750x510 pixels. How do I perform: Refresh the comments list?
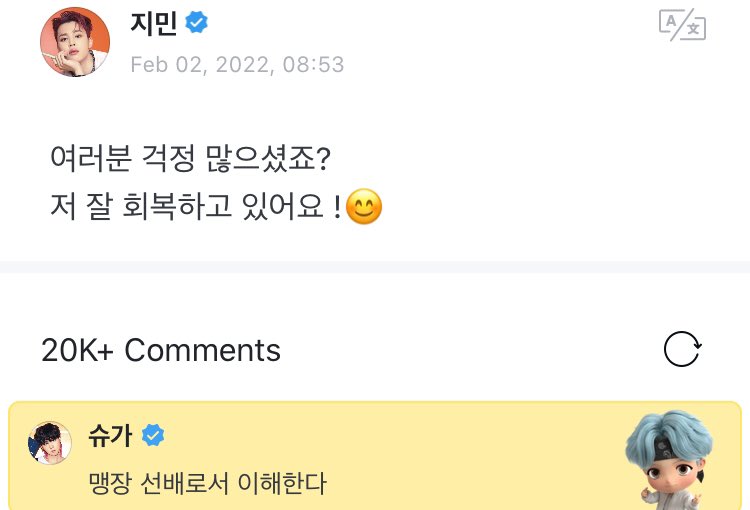(682, 349)
